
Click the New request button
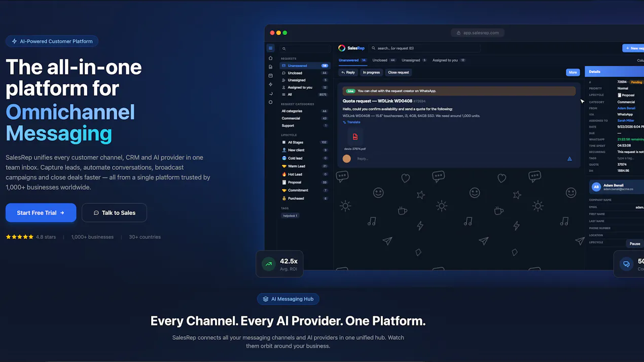[x=633, y=48]
